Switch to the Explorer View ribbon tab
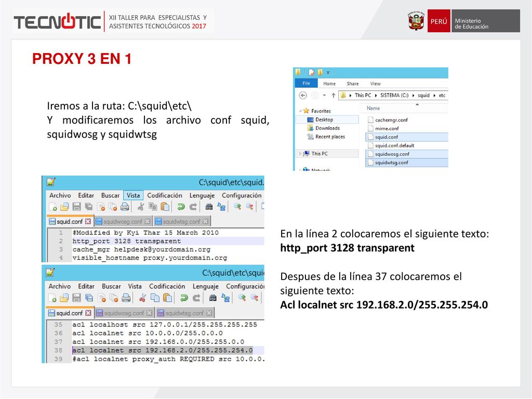 375,84
